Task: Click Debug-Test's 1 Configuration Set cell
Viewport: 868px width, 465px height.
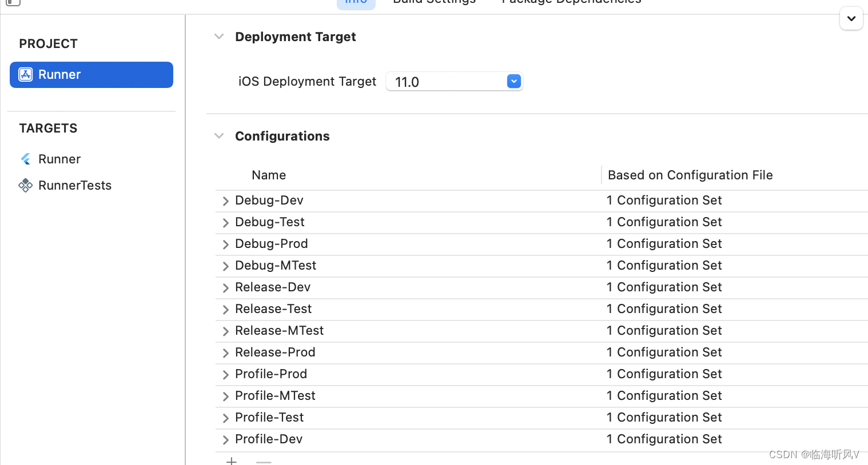Action: tap(664, 222)
